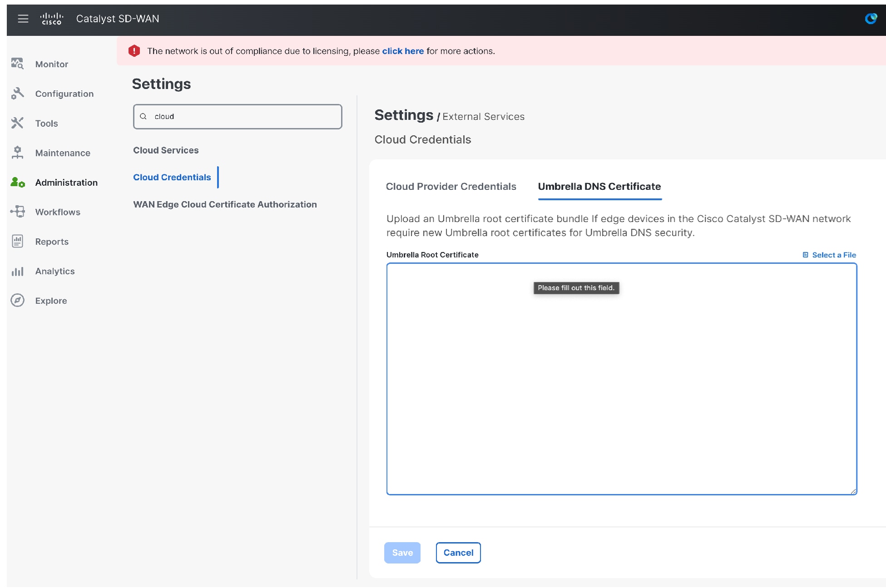Viewport: 886px width, 588px height.
Task: Open the Workflows menu
Action: point(58,212)
